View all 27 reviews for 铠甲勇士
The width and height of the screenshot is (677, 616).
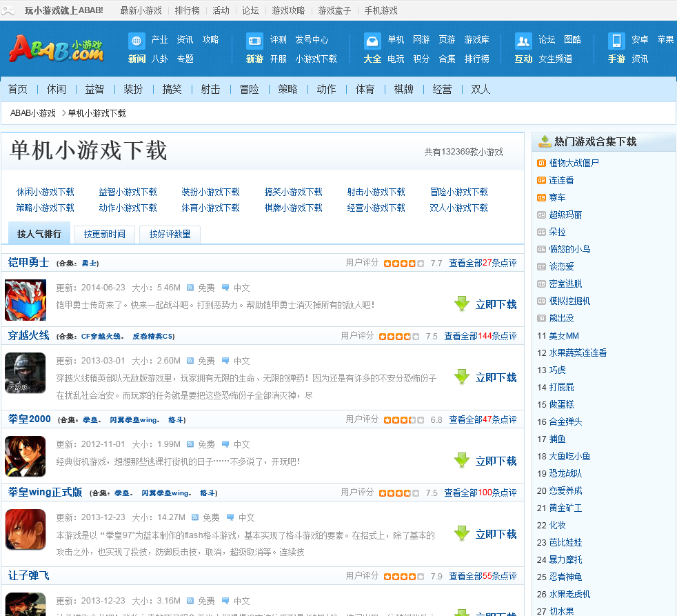pyautogui.click(x=483, y=263)
